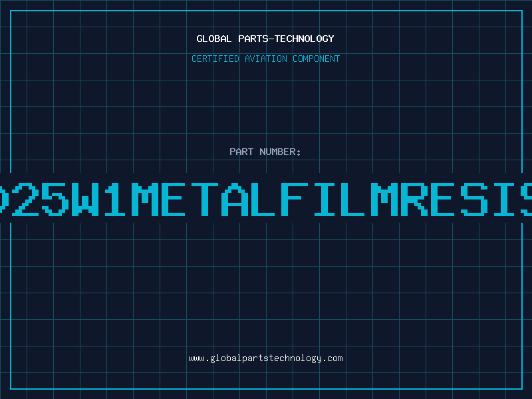532x399 pixels.
Task: Click the PART NUMBER: label
Action: [265, 152]
